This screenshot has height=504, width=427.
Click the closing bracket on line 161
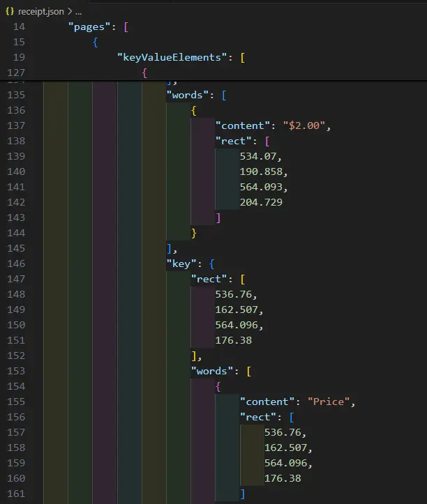click(243, 494)
